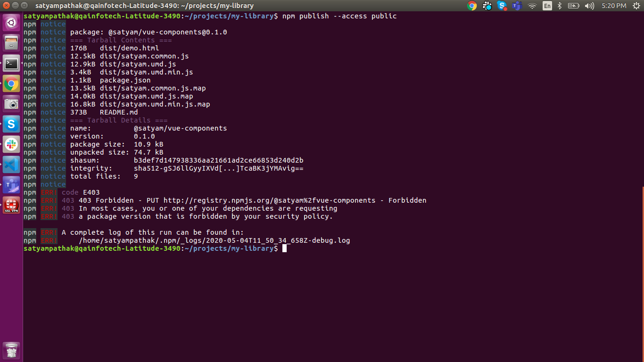
Task: Open the camera screenshot app in dock
Action: [x=11, y=104]
